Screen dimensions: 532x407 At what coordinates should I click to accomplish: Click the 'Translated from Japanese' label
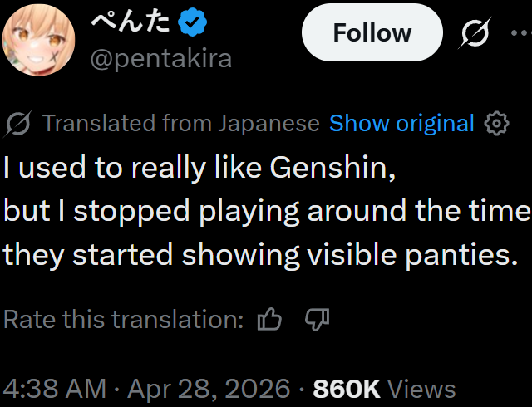[180, 124]
